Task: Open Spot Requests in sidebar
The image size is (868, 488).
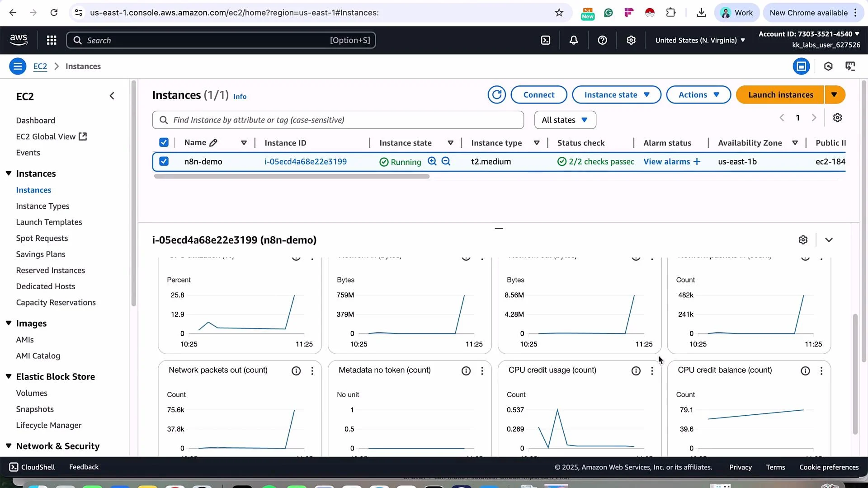Action: click(x=42, y=238)
